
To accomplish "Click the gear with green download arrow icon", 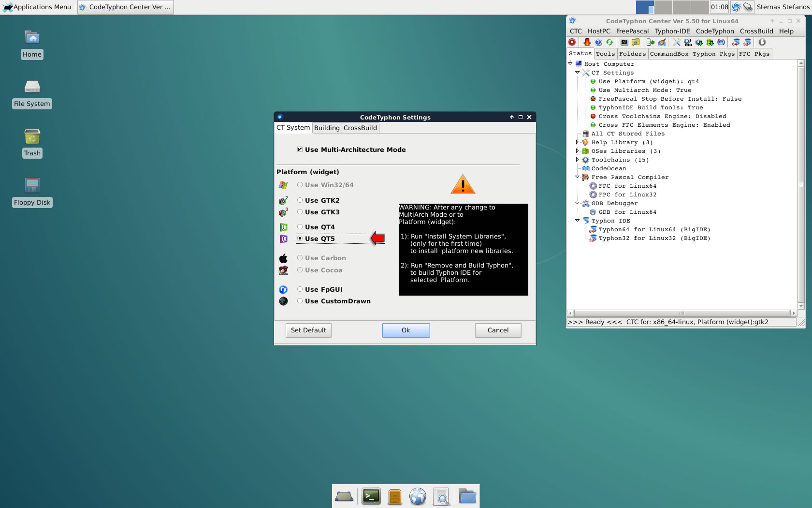I will click(x=699, y=42).
